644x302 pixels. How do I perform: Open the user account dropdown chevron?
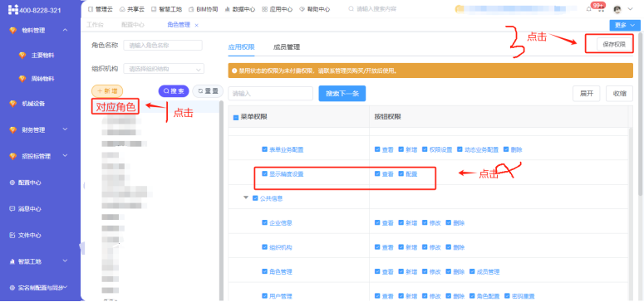631,9
